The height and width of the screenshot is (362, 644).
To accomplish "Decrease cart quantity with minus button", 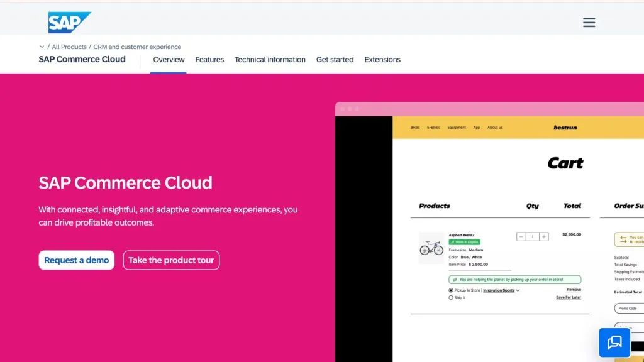I will pos(521,237).
